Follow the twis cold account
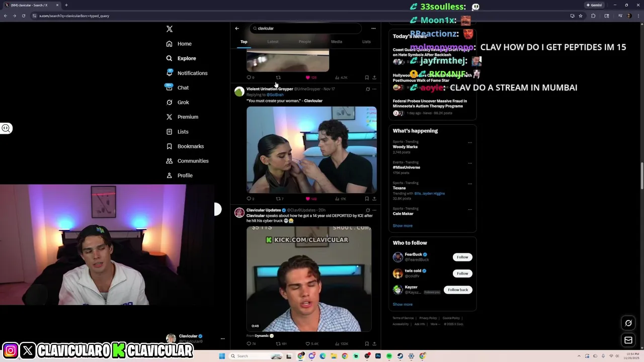This screenshot has width=644, height=362. (462, 274)
